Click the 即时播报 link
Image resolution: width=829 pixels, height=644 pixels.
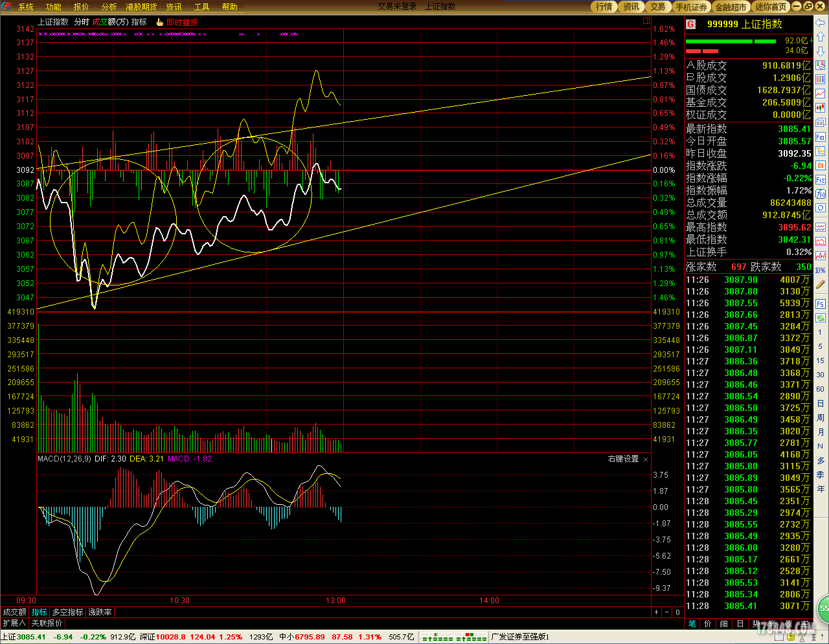(x=182, y=22)
